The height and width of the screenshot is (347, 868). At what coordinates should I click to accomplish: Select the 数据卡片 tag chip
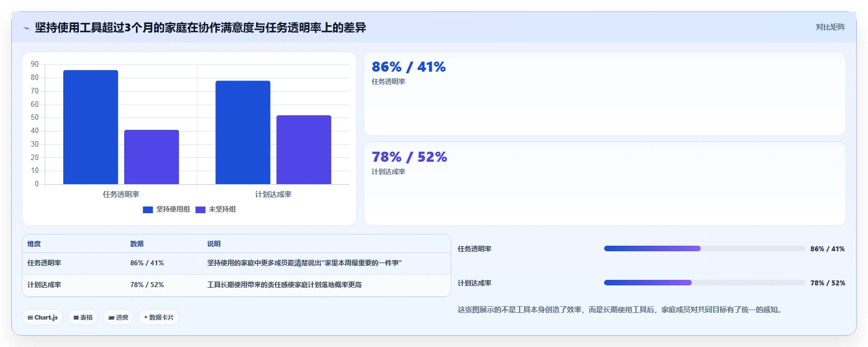point(159,317)
